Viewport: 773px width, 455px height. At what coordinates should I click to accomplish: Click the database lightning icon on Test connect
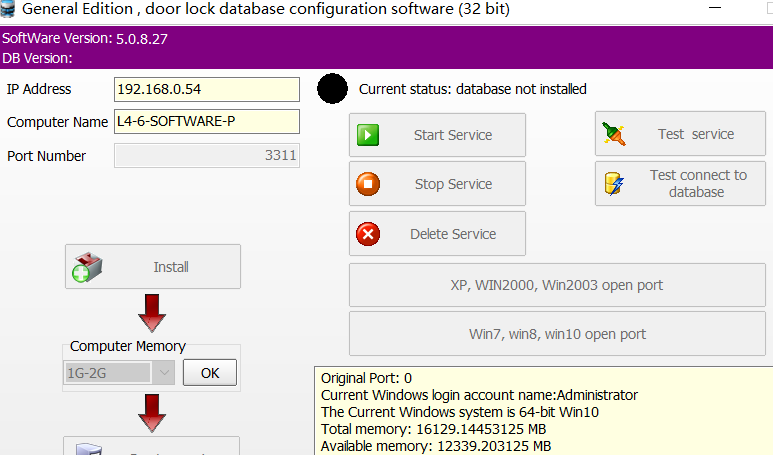(614, 184)
